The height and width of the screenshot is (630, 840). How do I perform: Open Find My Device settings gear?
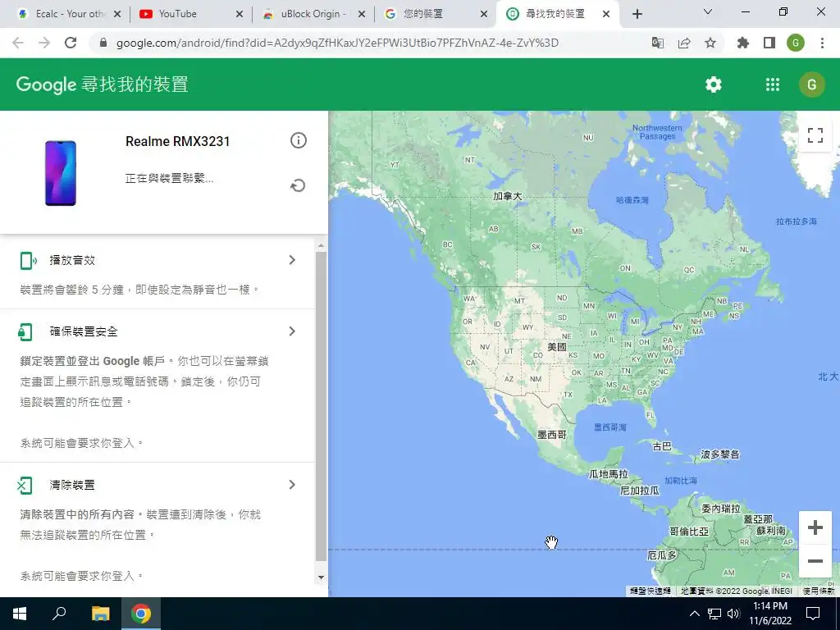713,84
